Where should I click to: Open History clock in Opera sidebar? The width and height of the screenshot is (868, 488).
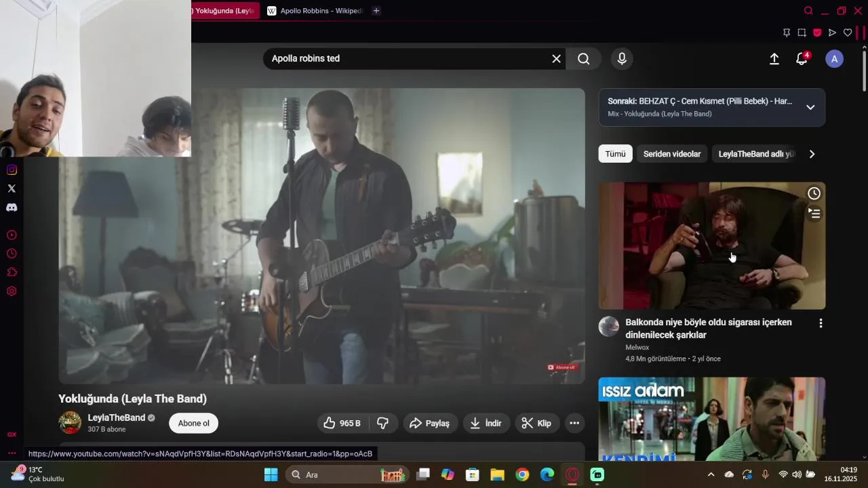point(12,253)
